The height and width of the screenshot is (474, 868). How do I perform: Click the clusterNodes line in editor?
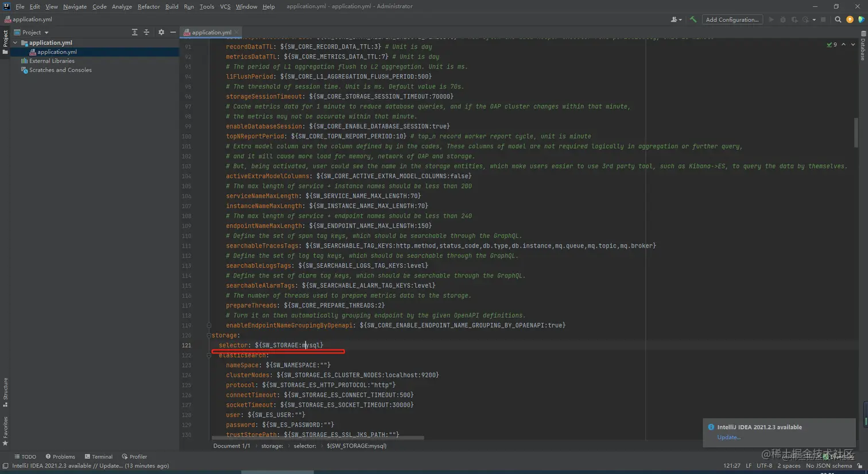332,375
